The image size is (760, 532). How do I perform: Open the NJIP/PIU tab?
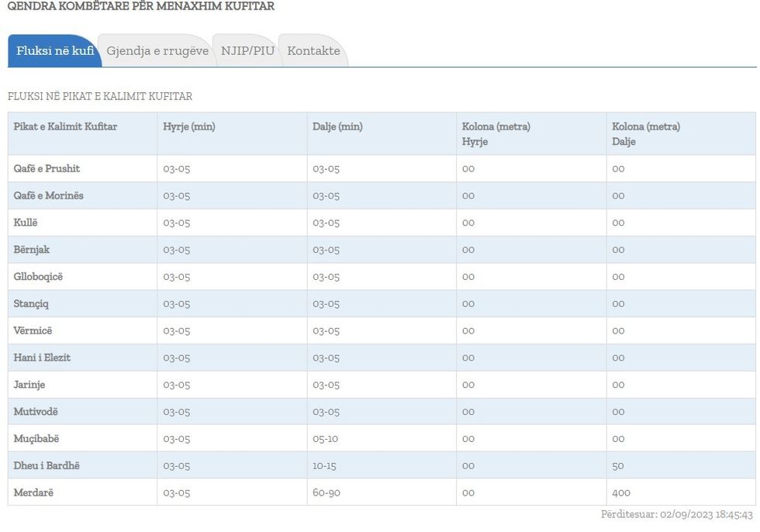[247, 50]
